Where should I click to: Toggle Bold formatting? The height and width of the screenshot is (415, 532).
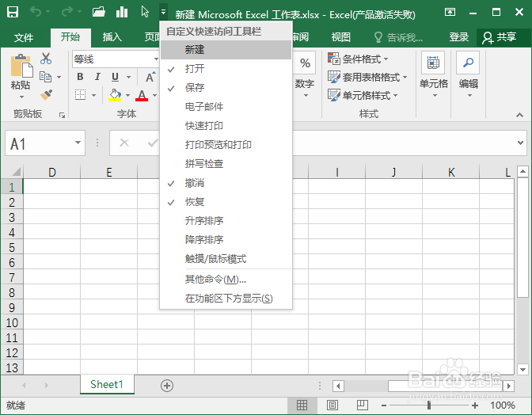tap(80, 77)
